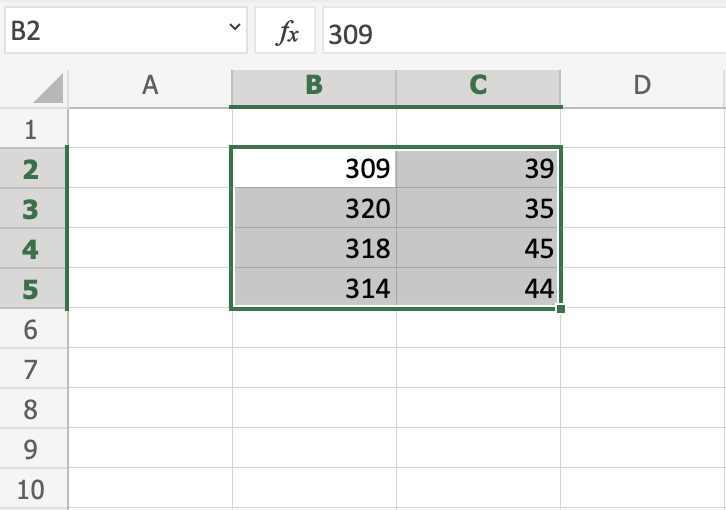Click the Name Box showing B2
The image size is (726, 510).
click(x=110, y=34)
